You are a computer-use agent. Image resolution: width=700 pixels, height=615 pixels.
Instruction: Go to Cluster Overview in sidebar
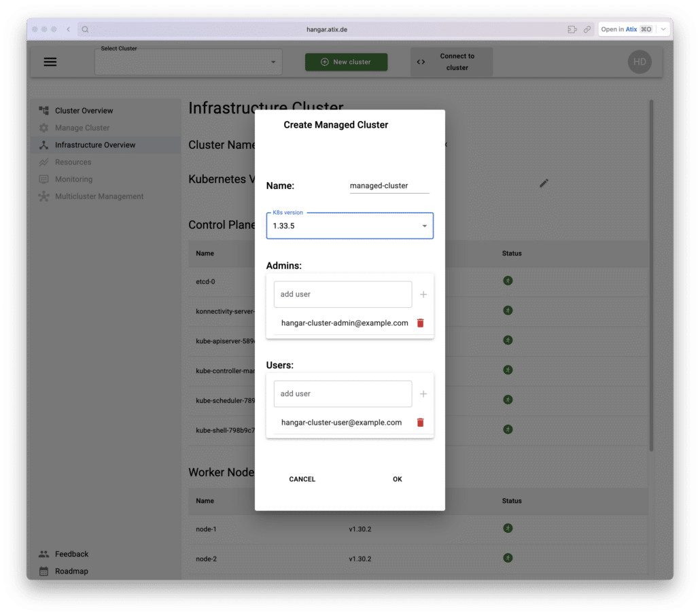pyautogui.click(x=84, y=111)
